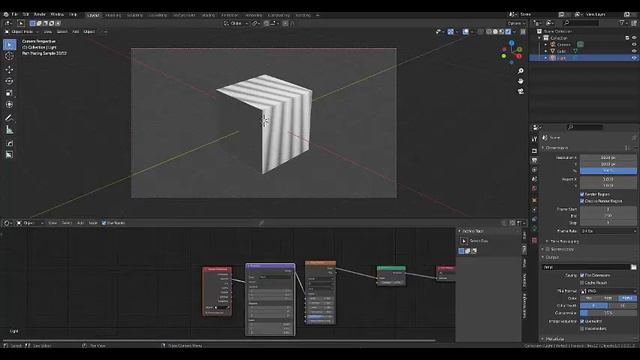Open the Render properties tab icon
The image size is (640, 360).
coord(534,151)
